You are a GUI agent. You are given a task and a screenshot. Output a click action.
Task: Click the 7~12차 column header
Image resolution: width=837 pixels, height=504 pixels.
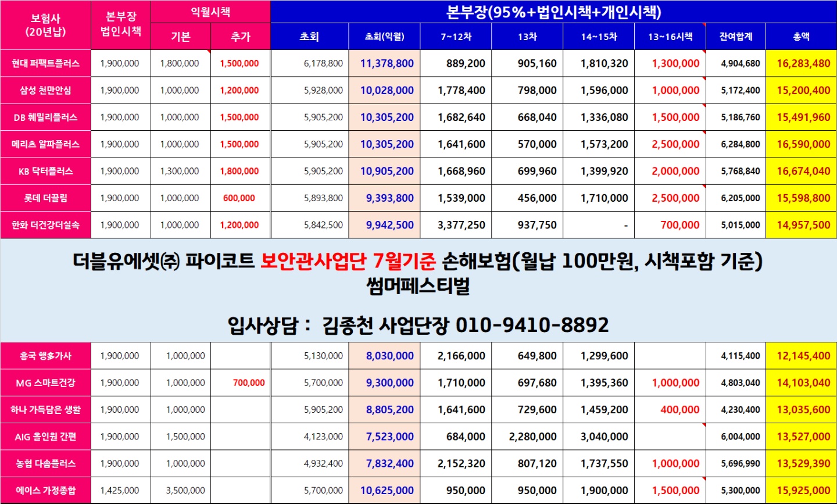456,37
